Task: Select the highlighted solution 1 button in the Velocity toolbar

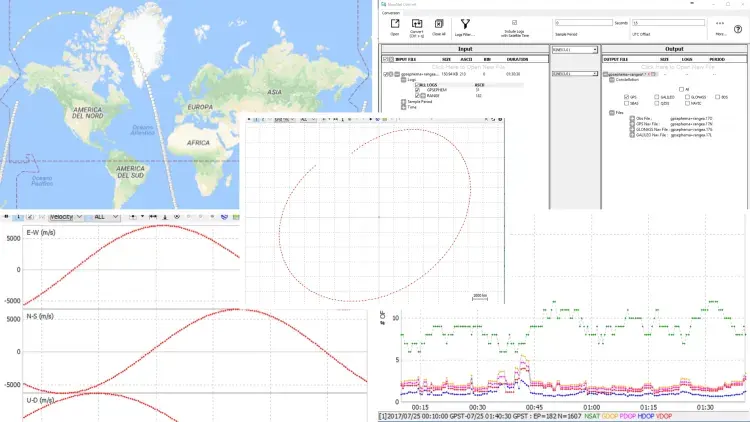Action: [x=18, y=217]
